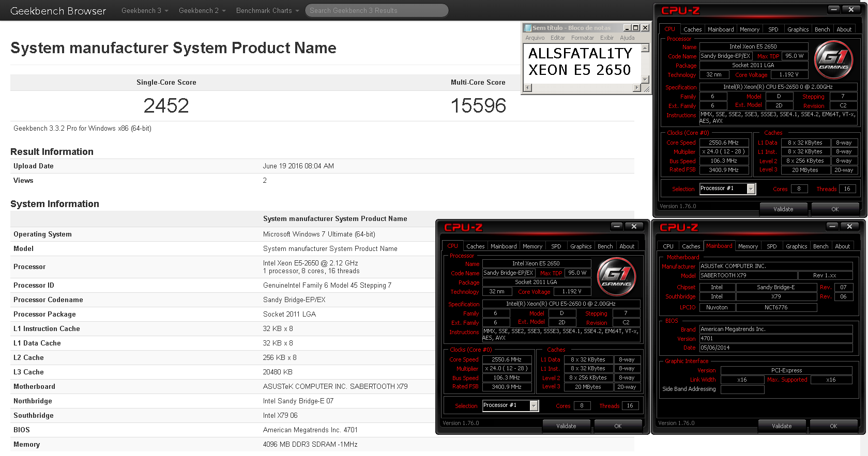The width and height of the screenshot is (868, 456).
Task: Click Validate in top-right CPU-Z window
Action: click(x=783, y=209)
